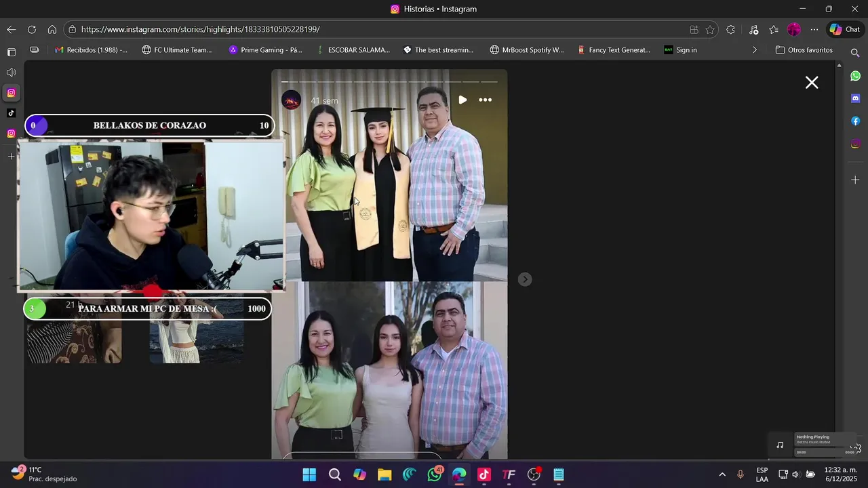Open OBS Studio from taskbar
The image size is (868, 488).
click(x=534, y=474)
